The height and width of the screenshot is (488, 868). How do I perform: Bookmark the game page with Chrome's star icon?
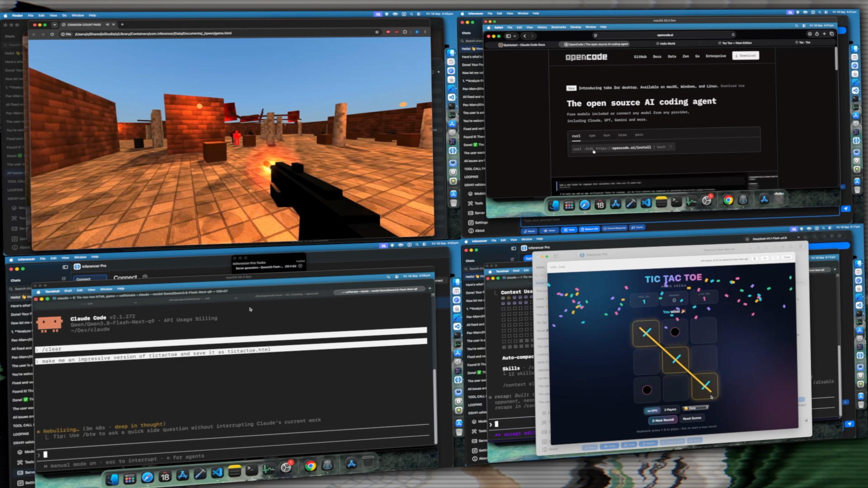377,32
